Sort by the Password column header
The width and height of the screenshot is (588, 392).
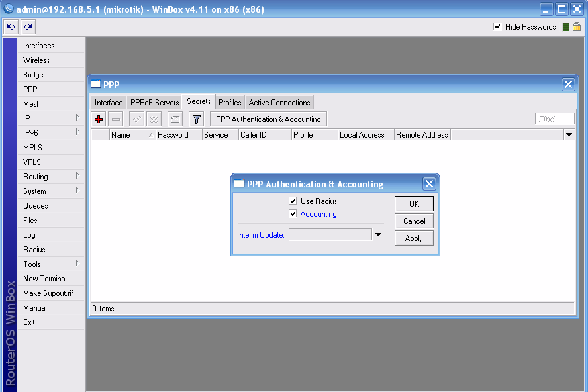pos(179,135)
